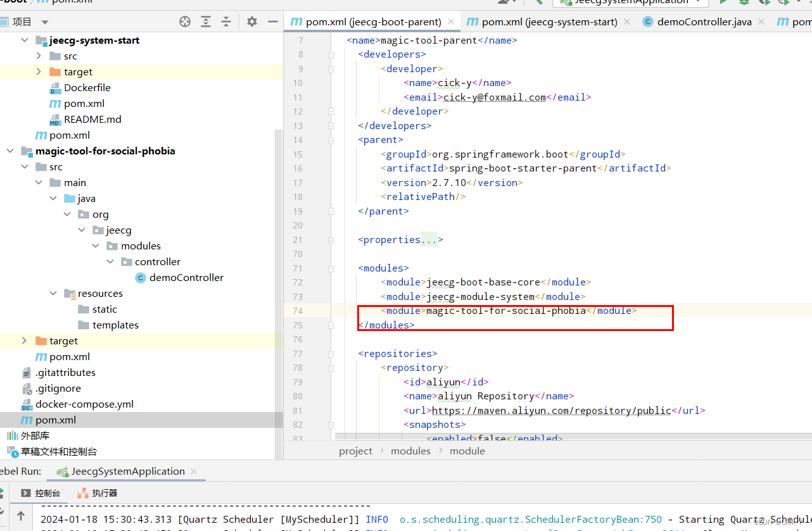Open project panel settings gear
Viewport: 812px width, 531px height.
coord(252,22)
